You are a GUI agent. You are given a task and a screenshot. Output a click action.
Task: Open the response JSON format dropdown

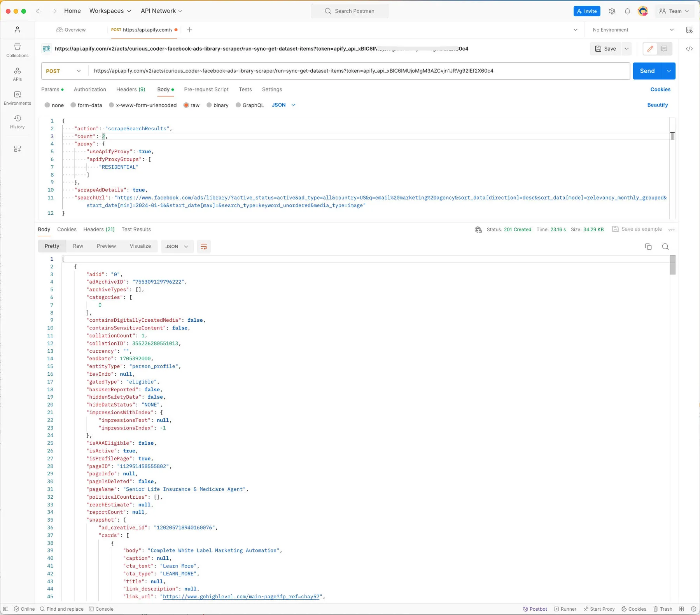[x=177, y=247]
